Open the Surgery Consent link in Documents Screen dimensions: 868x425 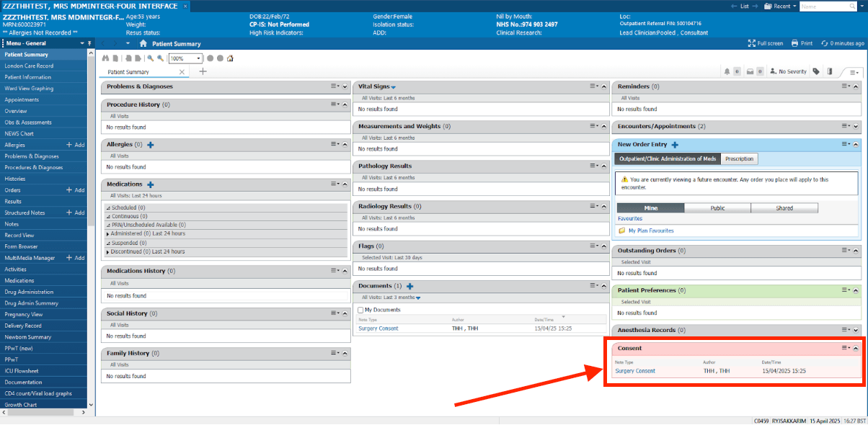[378, 328]
